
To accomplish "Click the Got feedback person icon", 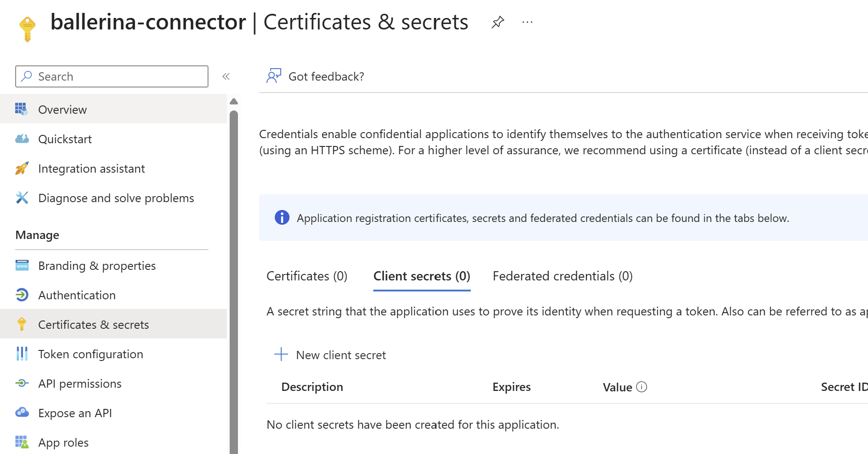I will coord(273,76).
